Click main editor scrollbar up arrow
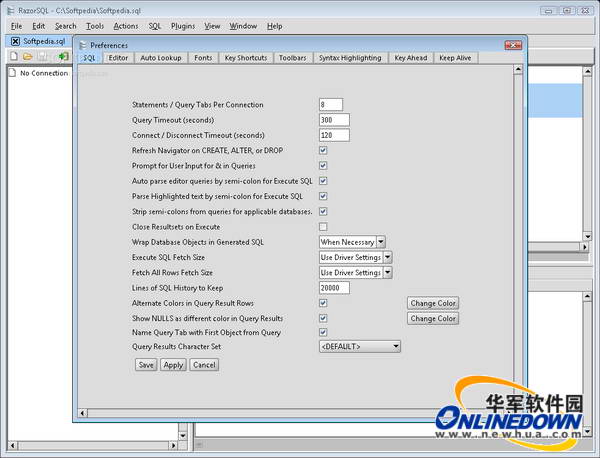Viewport: 600px width, 458px height. tap(587, 71)
